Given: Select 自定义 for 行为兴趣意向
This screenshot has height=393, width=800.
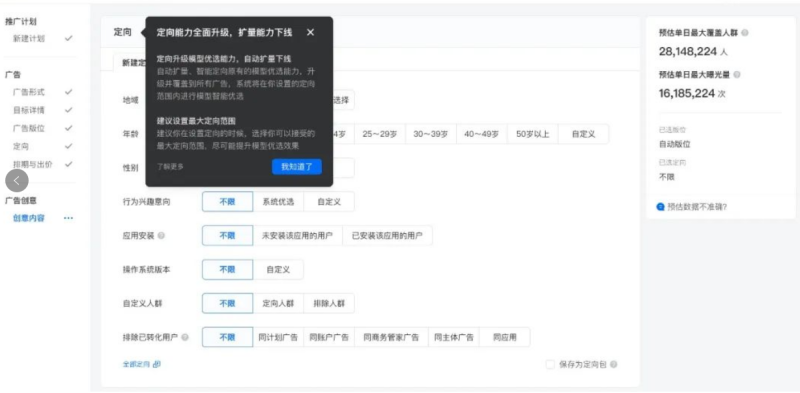Looking at the screenshot, I should (329, 202).
